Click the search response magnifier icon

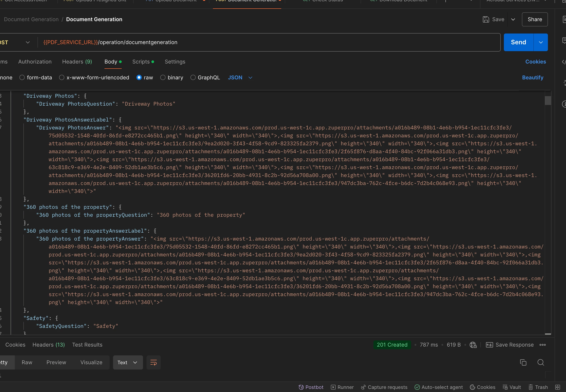540,362
